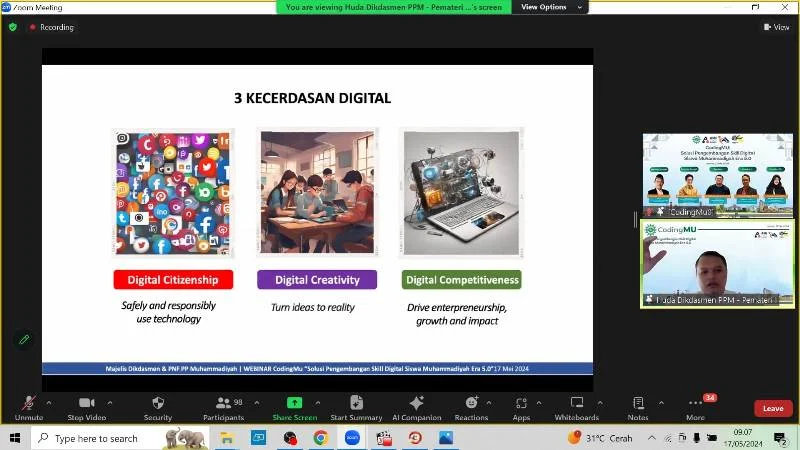
Task: Click the '3 KECERDASAN DIGITAL' slide title
Action: pyautogui.click(x=312, y=98)
